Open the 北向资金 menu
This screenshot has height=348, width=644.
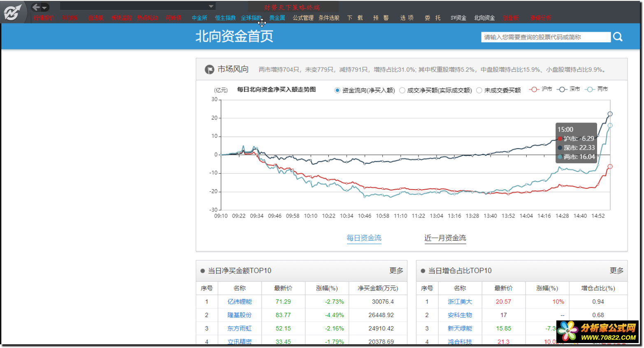pyautogui.click(x=484, y=18)
